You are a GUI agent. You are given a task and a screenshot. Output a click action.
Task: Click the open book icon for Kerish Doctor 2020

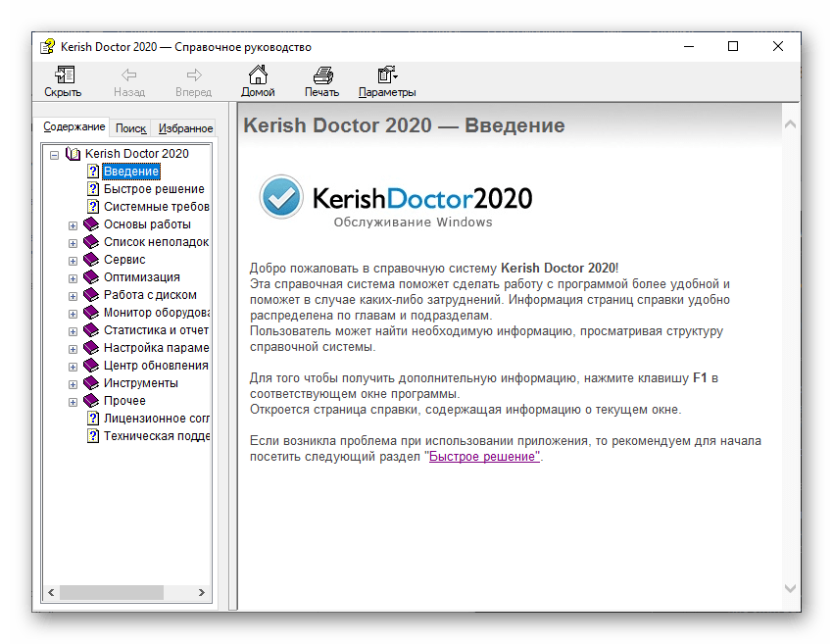pos(73,154)
